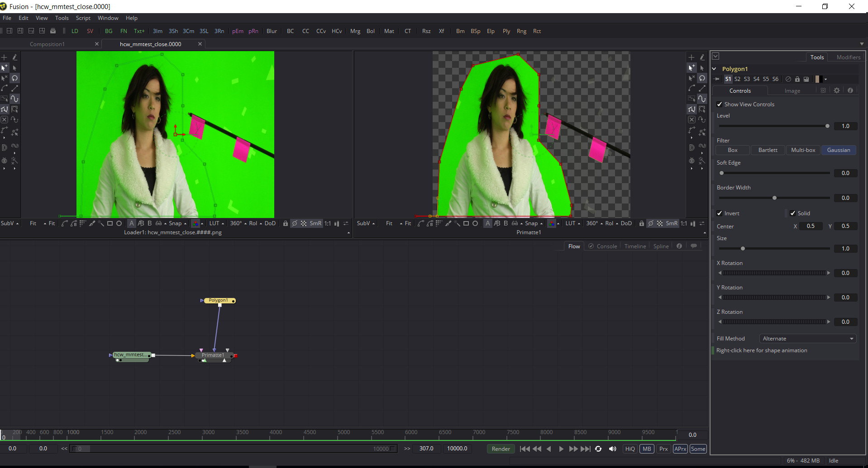Click the X-in-box icon in right viewer side toolbar

pos(692,120)
